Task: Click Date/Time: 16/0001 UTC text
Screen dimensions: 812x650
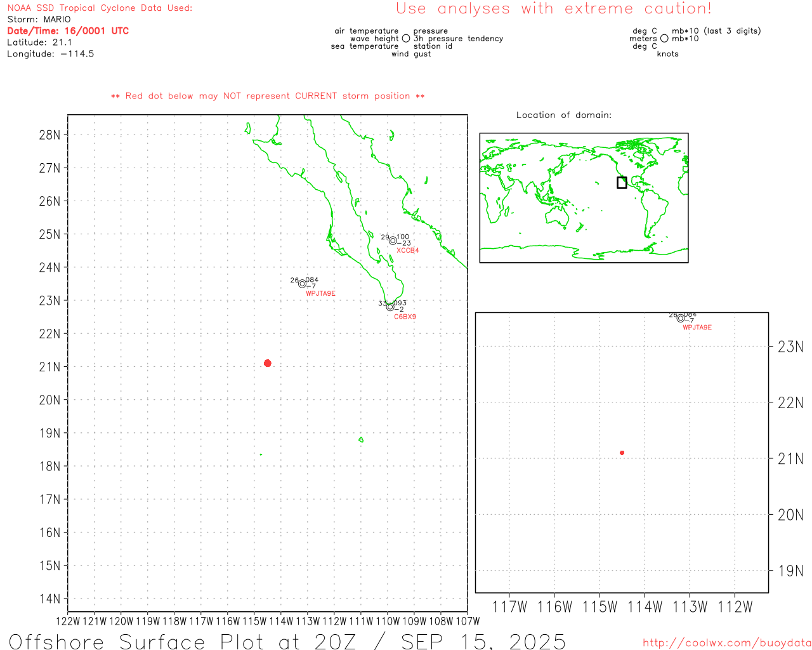Action: tap(68, 31)
